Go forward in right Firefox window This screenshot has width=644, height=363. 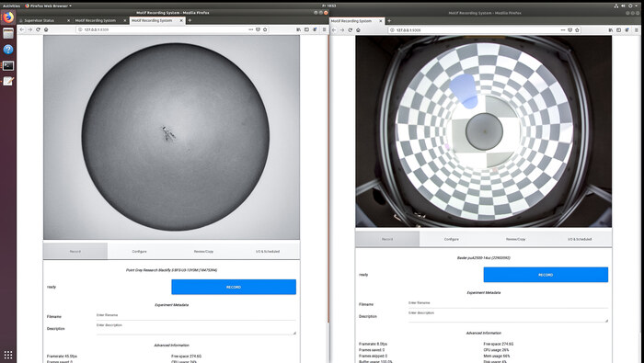click(x=342, y=30)
